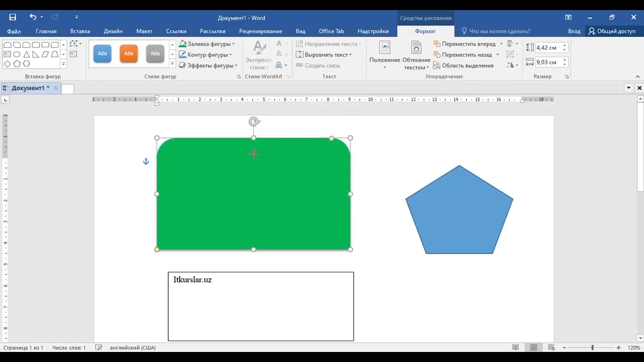Open the Файл menu
The image size is (644, 362).
tap(14, 31)
